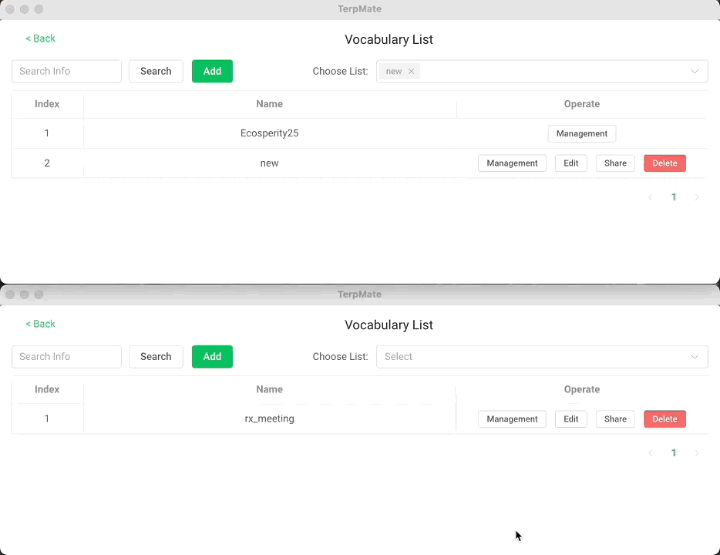Image resolution: width=720 pixels, height=555 pixels.
Task: Click the 'new' name cell in table
Action: tap(270, 163)
